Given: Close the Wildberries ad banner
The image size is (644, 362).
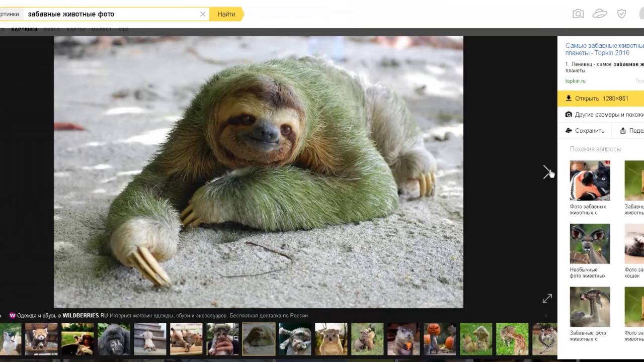Looking at the screenshot, I should click(546, 316).
